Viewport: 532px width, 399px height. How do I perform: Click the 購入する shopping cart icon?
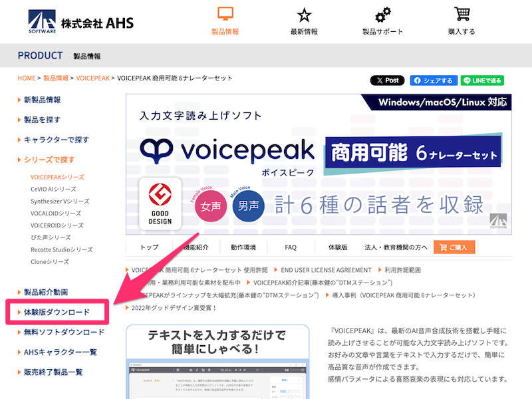462,15
